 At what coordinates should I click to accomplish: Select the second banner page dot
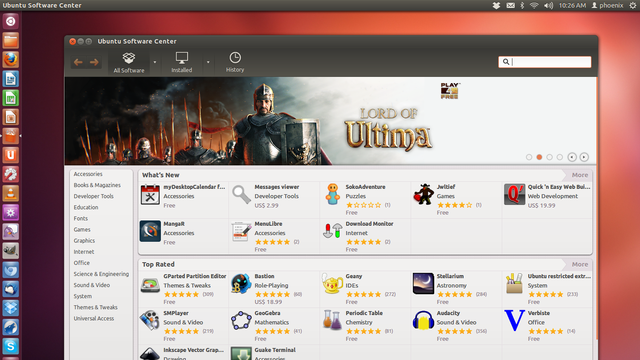point(539,157)
